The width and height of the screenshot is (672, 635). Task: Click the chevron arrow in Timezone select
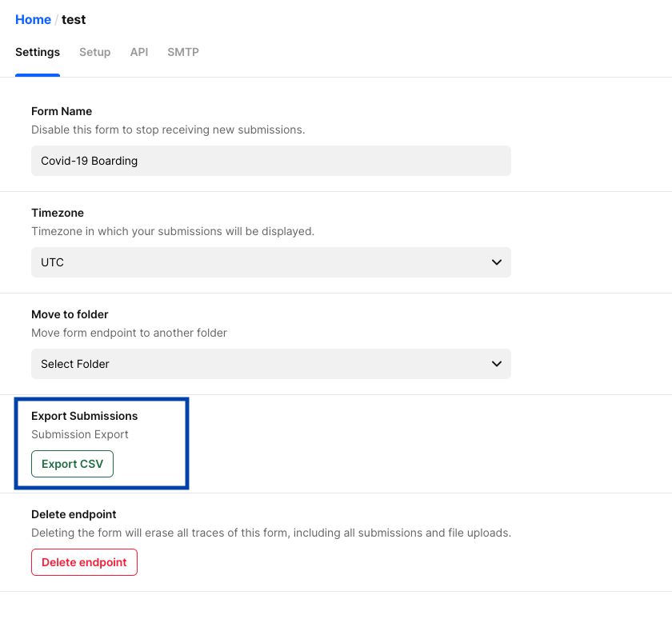tap(497, 262)
